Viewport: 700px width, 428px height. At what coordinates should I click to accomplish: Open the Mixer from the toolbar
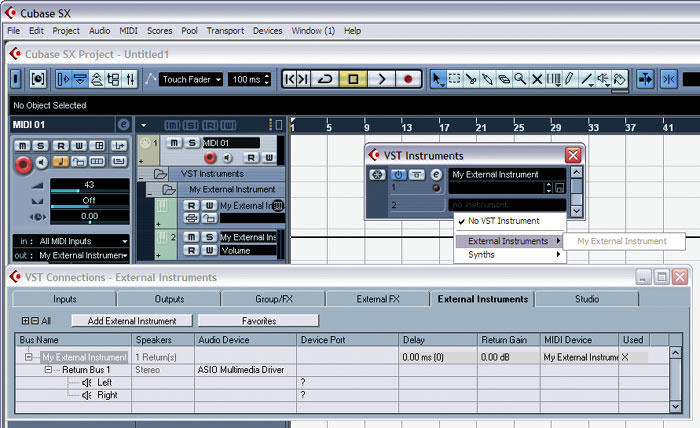[130, 79]
